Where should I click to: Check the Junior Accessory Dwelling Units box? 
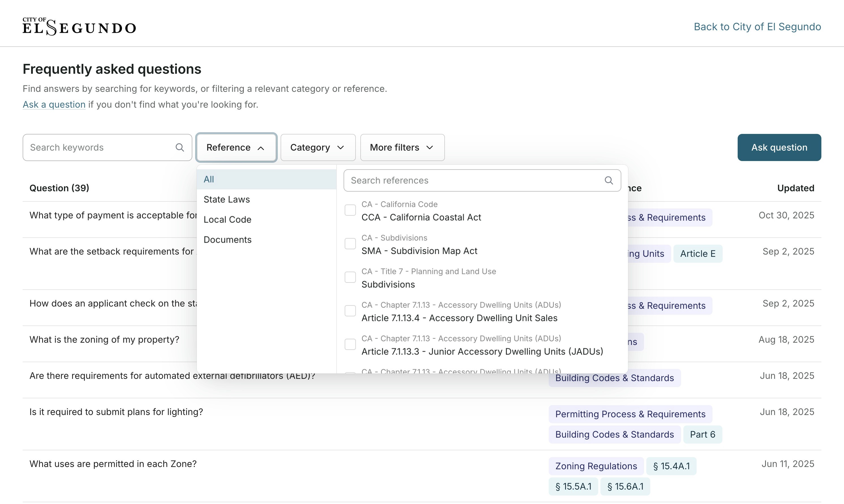click(x=350, y=344)
